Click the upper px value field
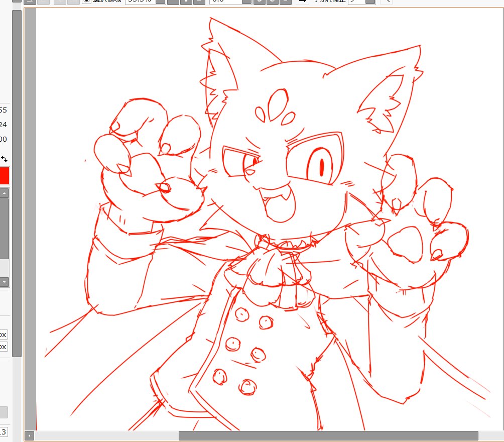The height and width of the screenshot is (442, 504). [4, 335]
